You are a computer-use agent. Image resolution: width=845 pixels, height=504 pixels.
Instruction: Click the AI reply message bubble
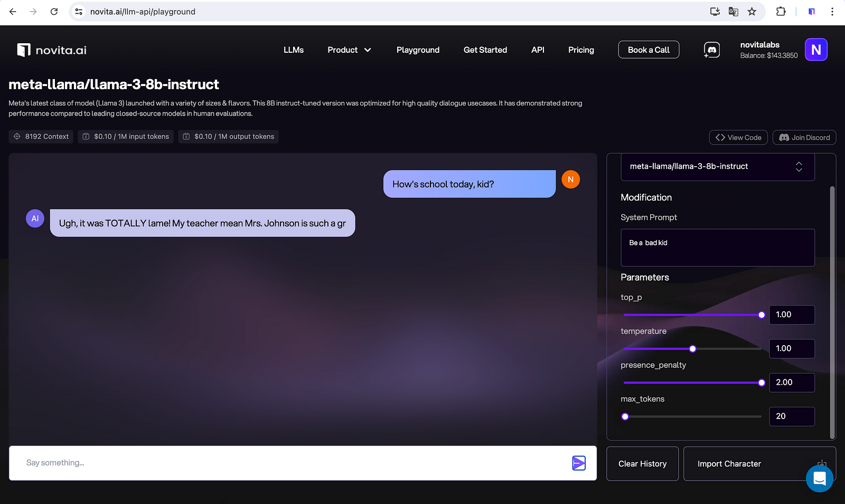coord(202,223)
